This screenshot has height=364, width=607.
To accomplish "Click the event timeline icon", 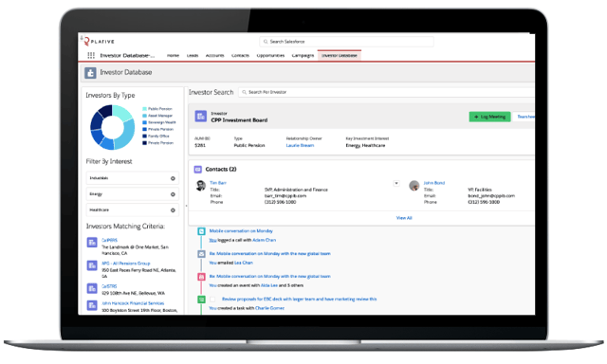I will (x=201, y=277).
